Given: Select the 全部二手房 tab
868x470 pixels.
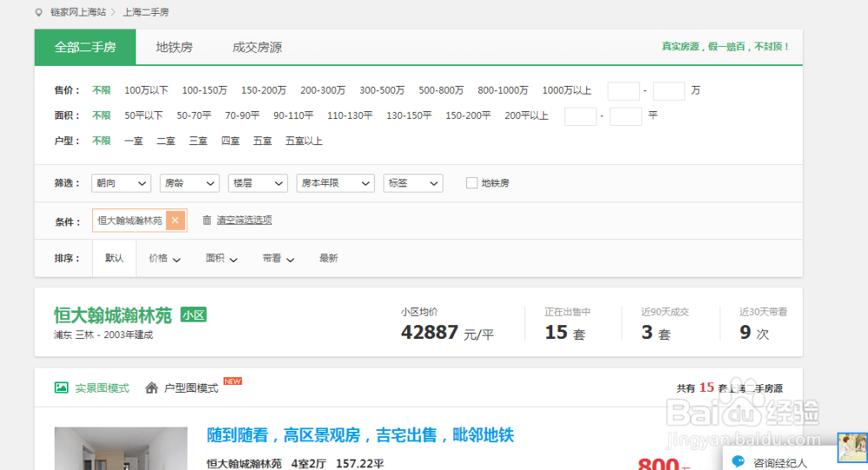Looking at the screenshot, I should coord(85,47).
